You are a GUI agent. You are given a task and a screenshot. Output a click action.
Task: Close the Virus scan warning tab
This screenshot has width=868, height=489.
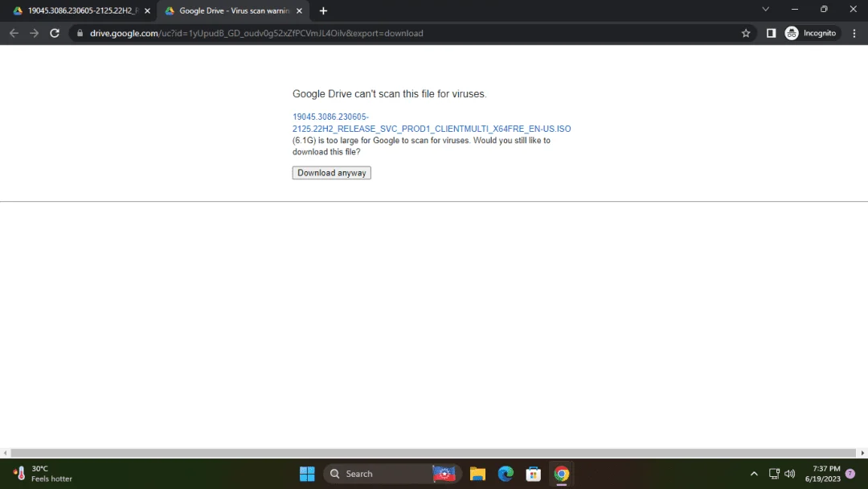pyautogui.click(x=299, y=10)
